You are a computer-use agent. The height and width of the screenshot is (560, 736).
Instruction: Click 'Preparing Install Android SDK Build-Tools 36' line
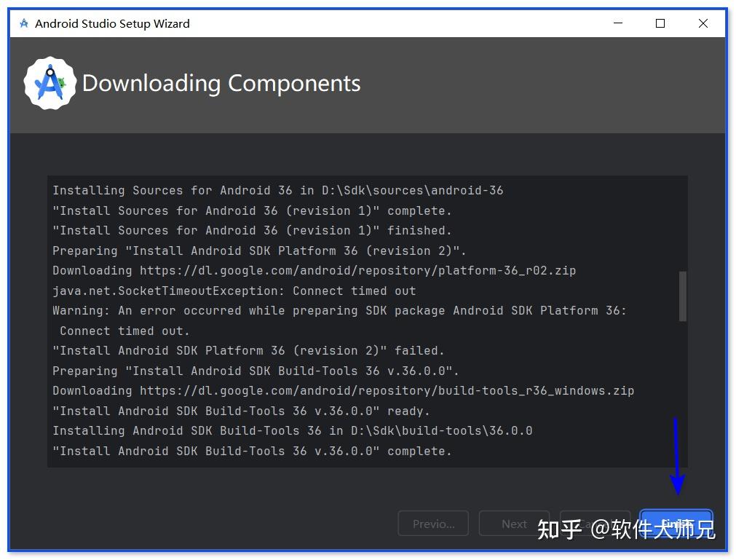256,371
